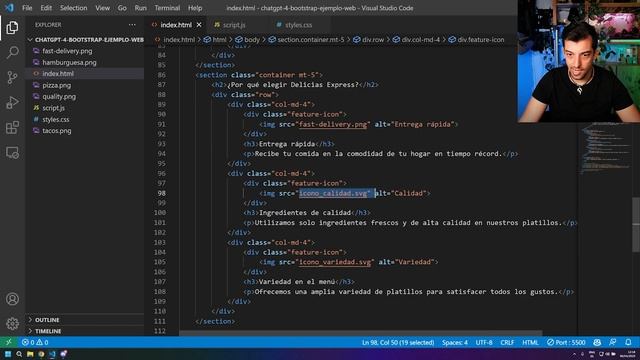Click the minimap code overview
The width and height of the screenshot is (640, 360).
(x=606, y=149)
